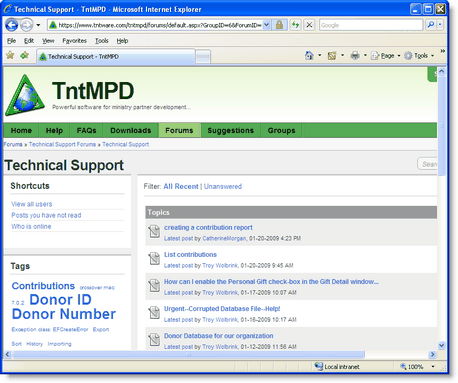
Task: Click the View all users shortcut
Action: tap(32, 204)
